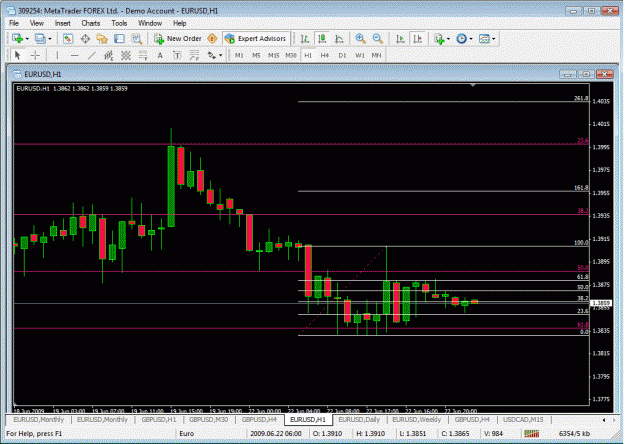Toggle Chart Shift option
This screenshot has width=625, height=444.
417,39
